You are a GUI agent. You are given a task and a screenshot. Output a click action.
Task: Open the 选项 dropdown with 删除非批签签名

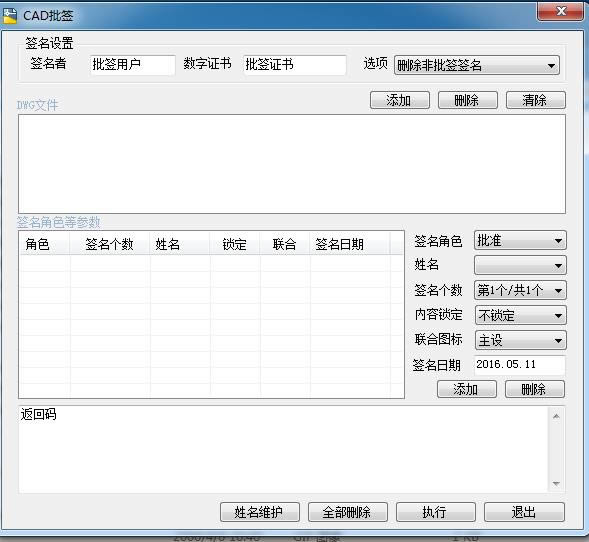tap(477, 65)
